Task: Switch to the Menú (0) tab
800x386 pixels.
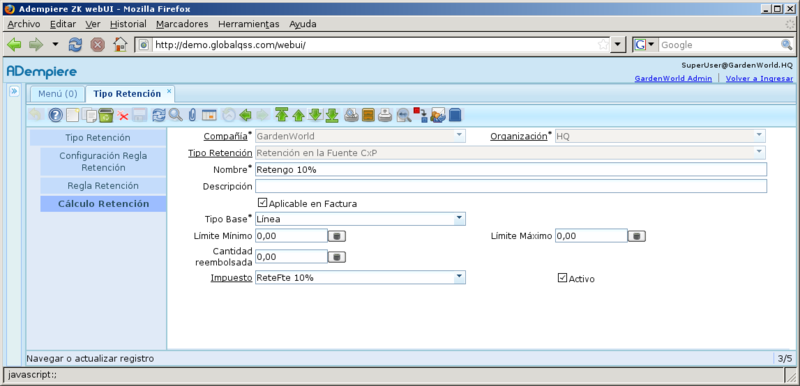Action: 58,94
